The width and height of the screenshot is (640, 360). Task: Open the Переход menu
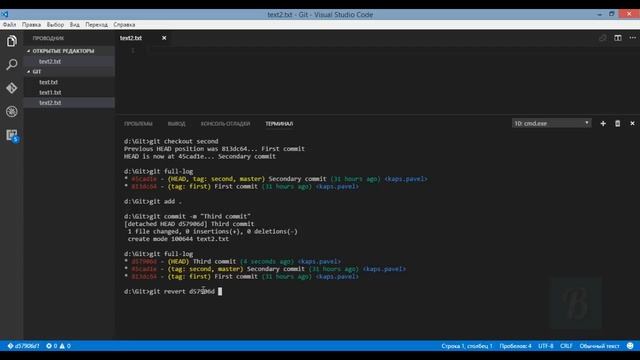click(x=97, y=24)
